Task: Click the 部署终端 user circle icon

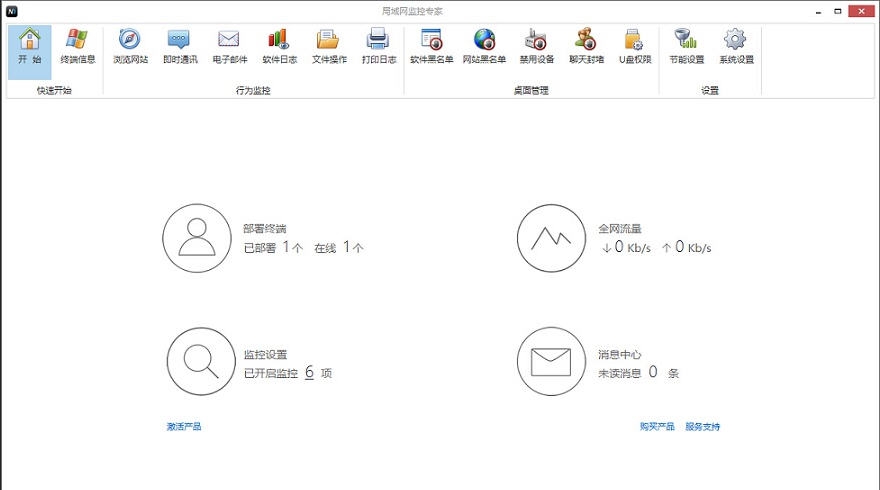Action: pyautogui.click(x=197, y=238)
